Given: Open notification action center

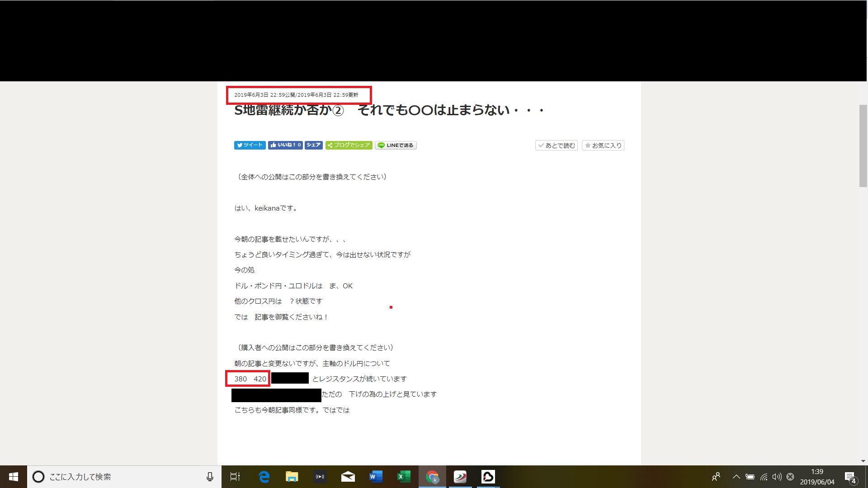Looking at the screenshot, I should point(850,477).
